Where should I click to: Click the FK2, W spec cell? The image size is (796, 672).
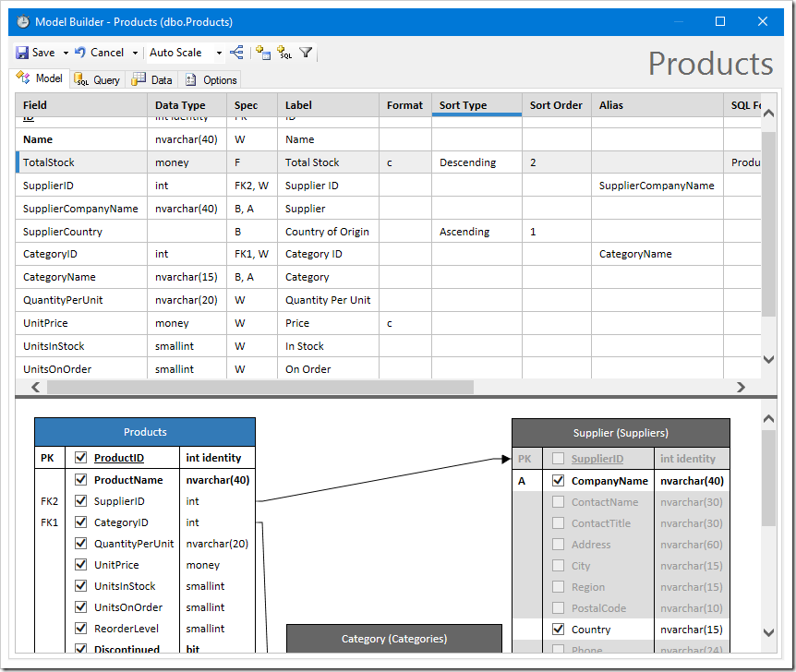252,186
